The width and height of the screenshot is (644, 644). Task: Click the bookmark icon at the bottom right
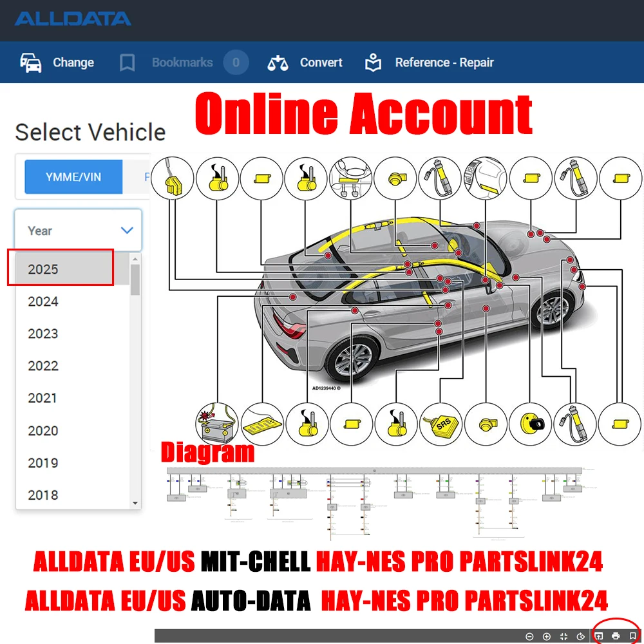coord(633,636)
